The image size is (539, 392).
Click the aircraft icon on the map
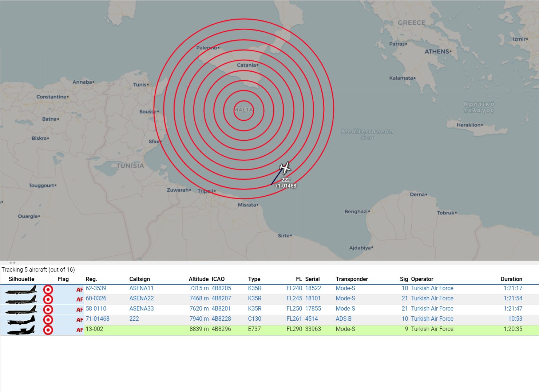coord(285,168)
